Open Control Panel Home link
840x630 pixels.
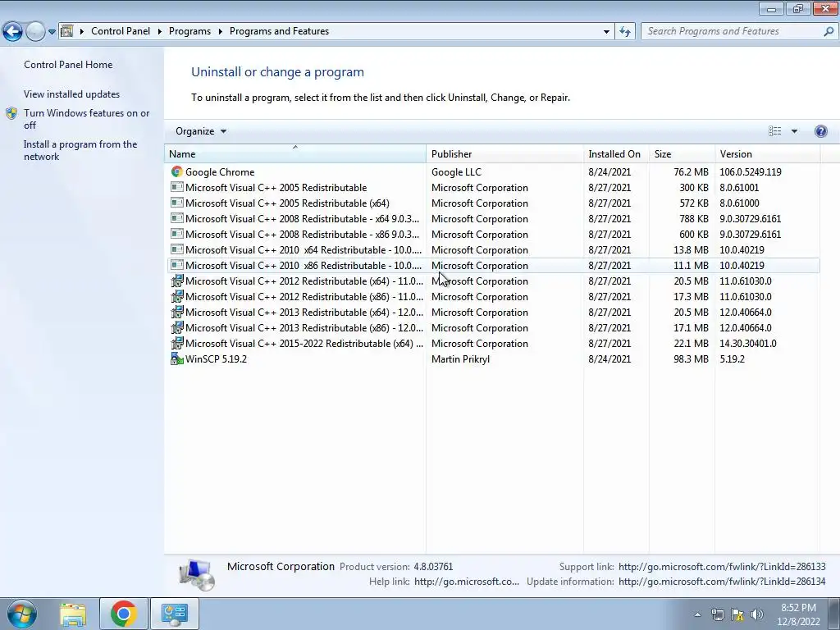(x=68, y=64)
